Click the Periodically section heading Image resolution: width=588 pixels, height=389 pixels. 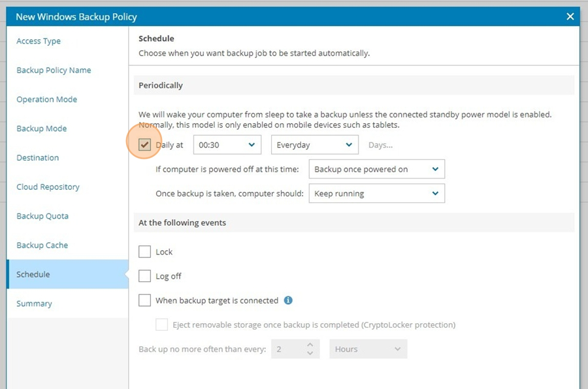(x=161, y=86)
